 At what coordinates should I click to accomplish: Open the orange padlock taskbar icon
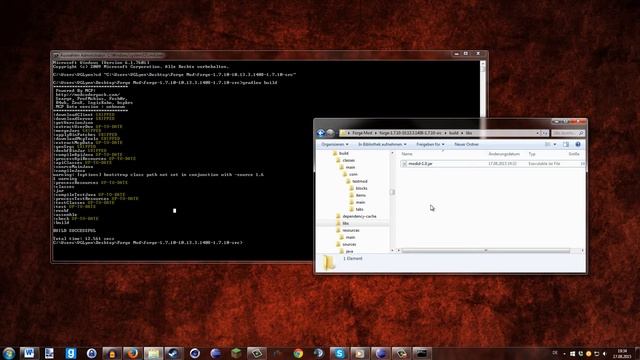click(112, 353)
